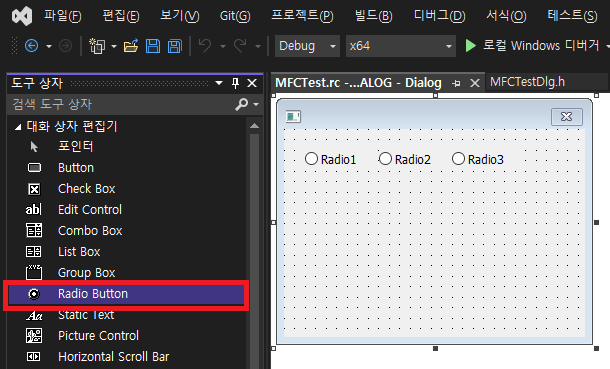Open the new project dropdown arrow
This screenshot has height=369, width=610.
(x=114, y=47)
